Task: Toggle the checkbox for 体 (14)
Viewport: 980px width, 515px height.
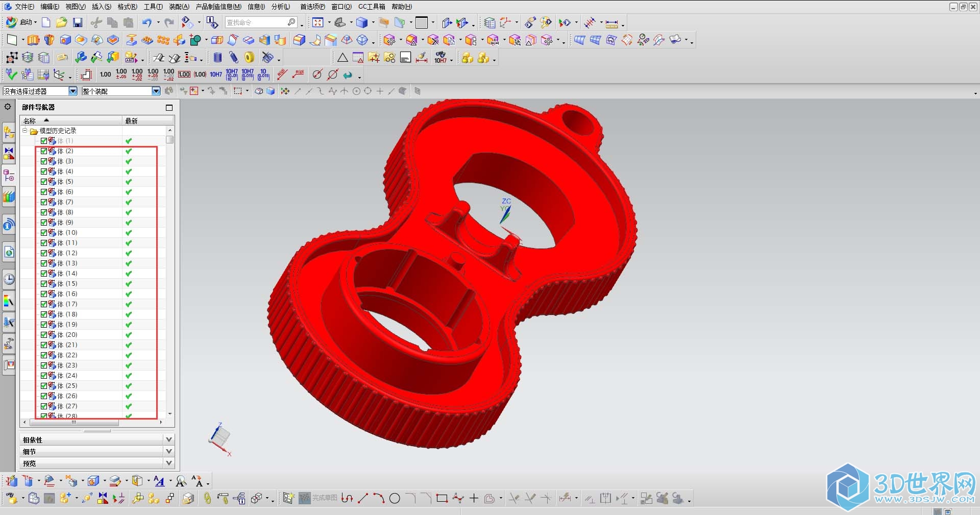Action: pyautogui.click(x=44, y=274)
